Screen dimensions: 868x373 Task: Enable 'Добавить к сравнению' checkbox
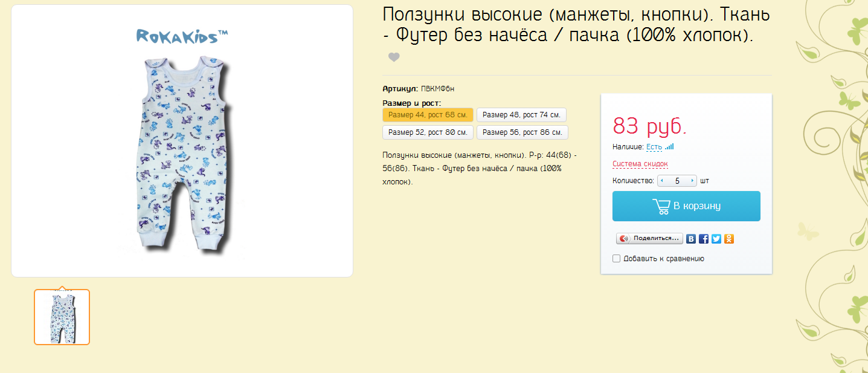617,259
